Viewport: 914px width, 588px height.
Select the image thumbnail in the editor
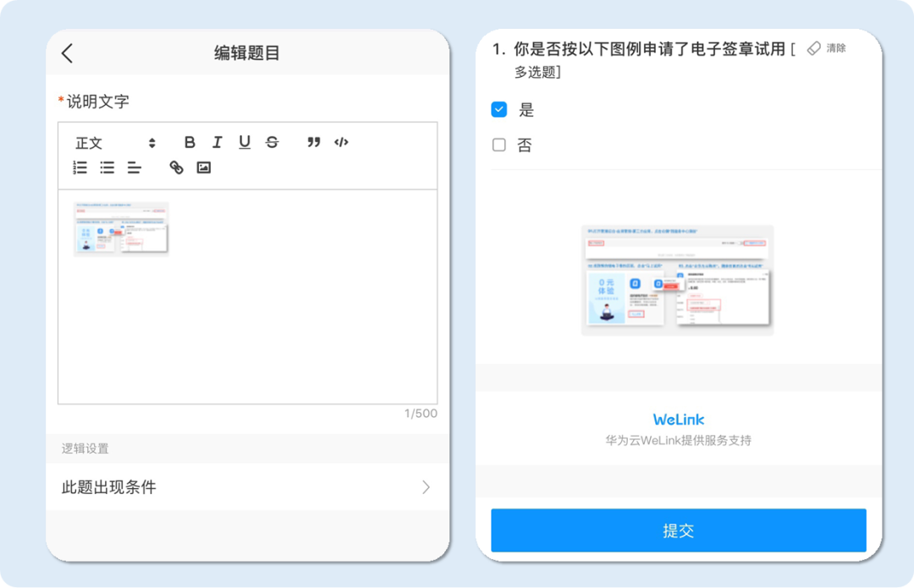[x=121, y=228]
